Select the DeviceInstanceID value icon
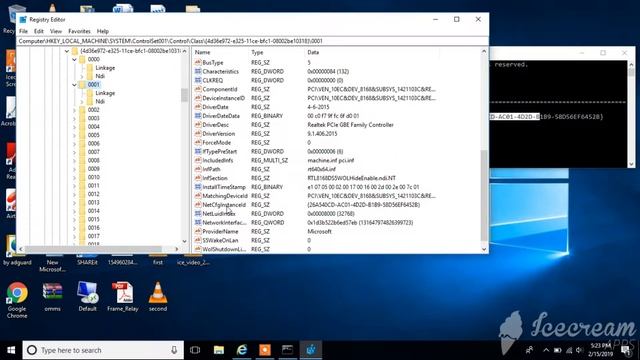This screenshot has width=640, height=360. [198, 98]
